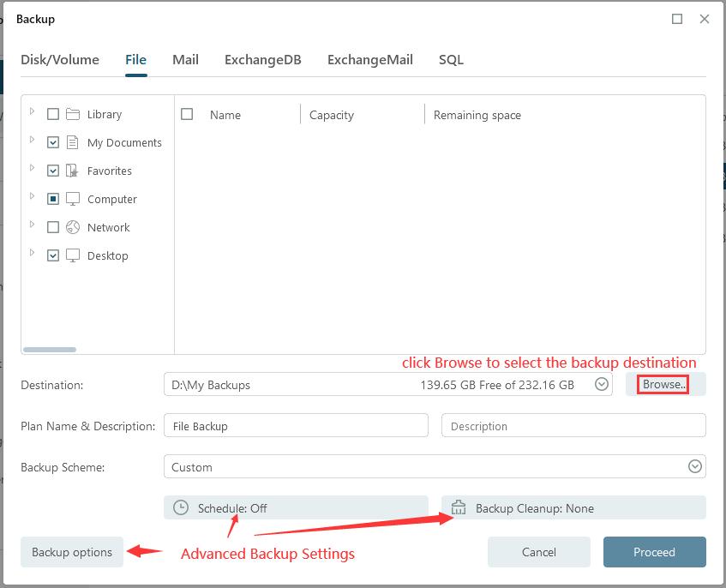Select the Favorites tree item label

[x=109, y=171]
